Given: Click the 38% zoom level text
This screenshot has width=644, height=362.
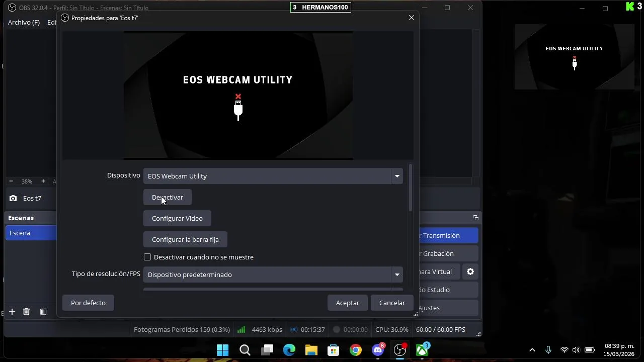Looking at the screenshot, I should click(x=27, y=181).
